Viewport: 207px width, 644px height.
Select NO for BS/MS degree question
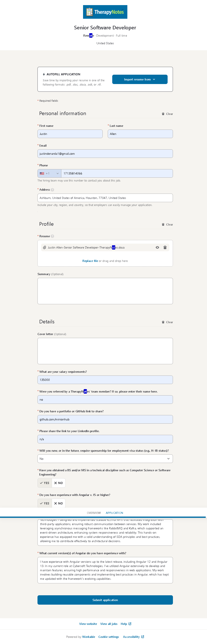point(59,483)
